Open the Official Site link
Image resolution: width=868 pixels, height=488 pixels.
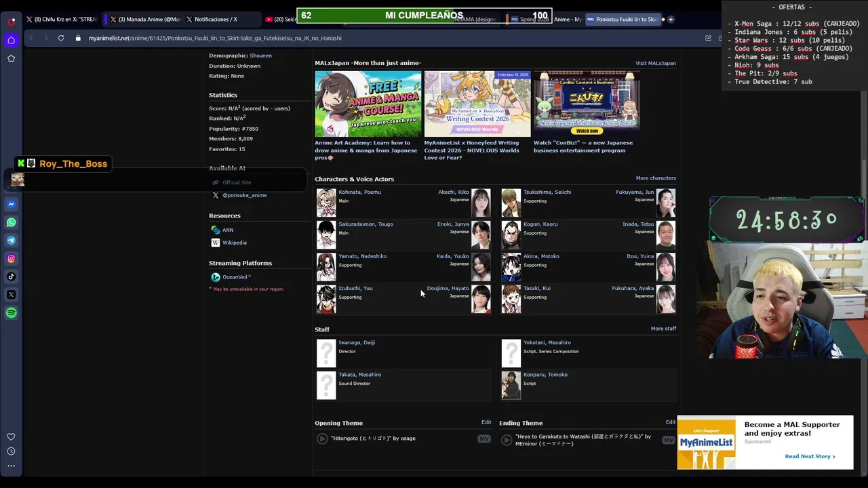(237, 182)
